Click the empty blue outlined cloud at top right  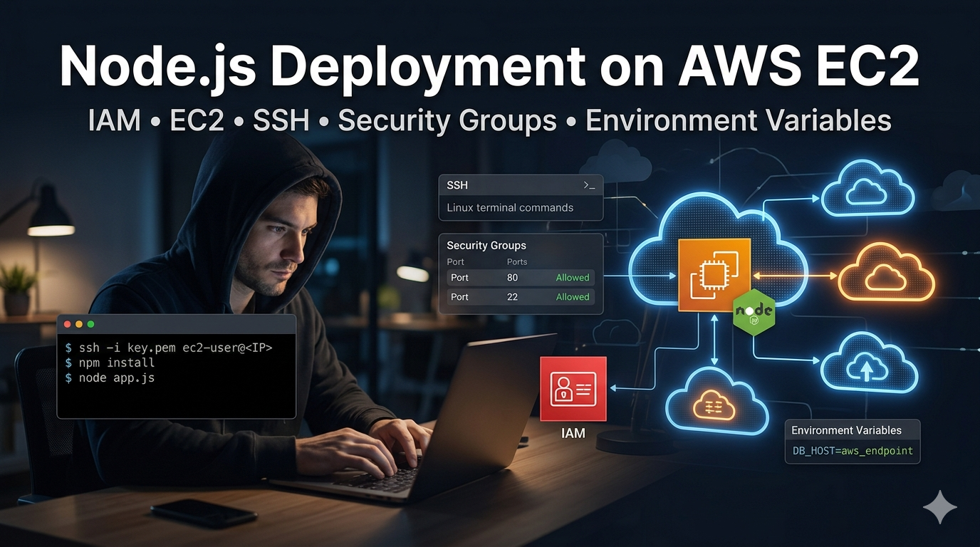pos(867,188)
